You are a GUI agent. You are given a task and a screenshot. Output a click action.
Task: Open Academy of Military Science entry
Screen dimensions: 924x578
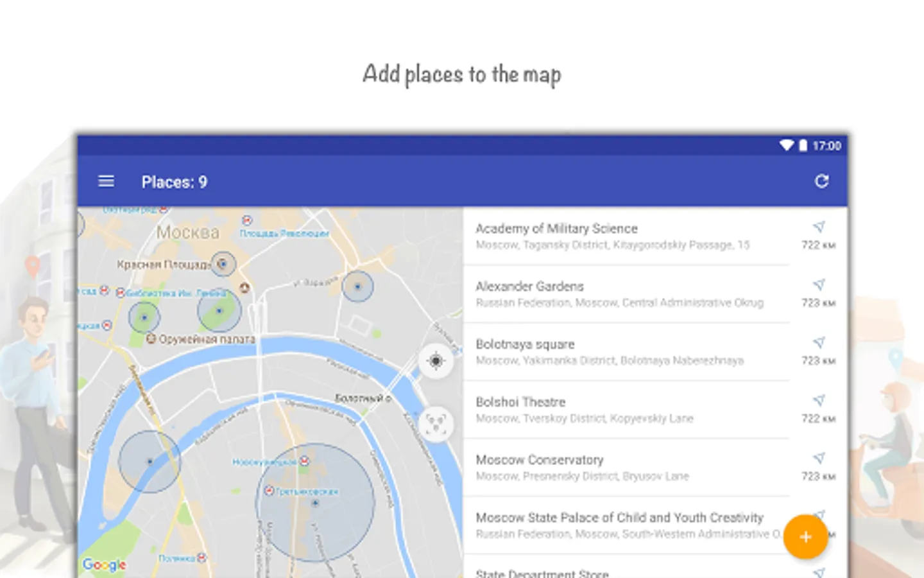pyautogui.click(x=655, y=236)
